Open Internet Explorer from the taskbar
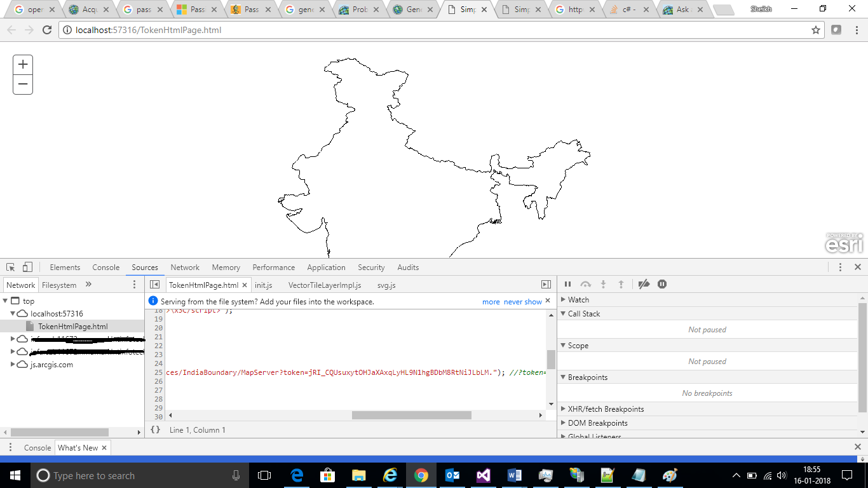The height and width of the screenshot is (488, 868). [390, 475]
